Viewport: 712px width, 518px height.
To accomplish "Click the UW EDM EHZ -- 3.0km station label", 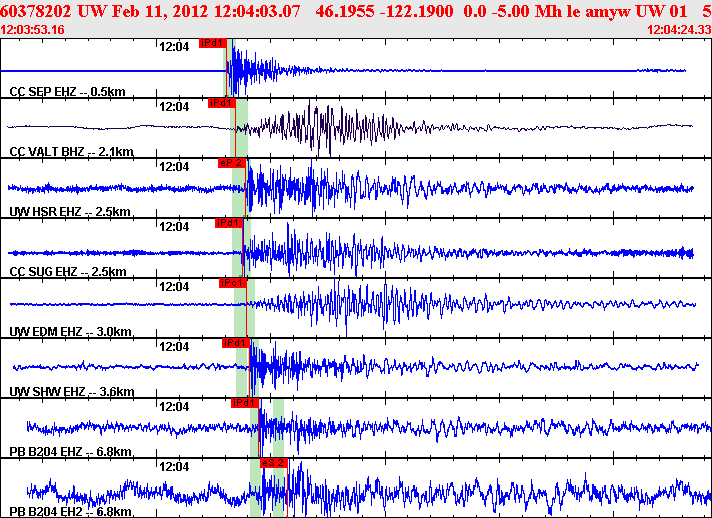I will click(x=70, y=331).
